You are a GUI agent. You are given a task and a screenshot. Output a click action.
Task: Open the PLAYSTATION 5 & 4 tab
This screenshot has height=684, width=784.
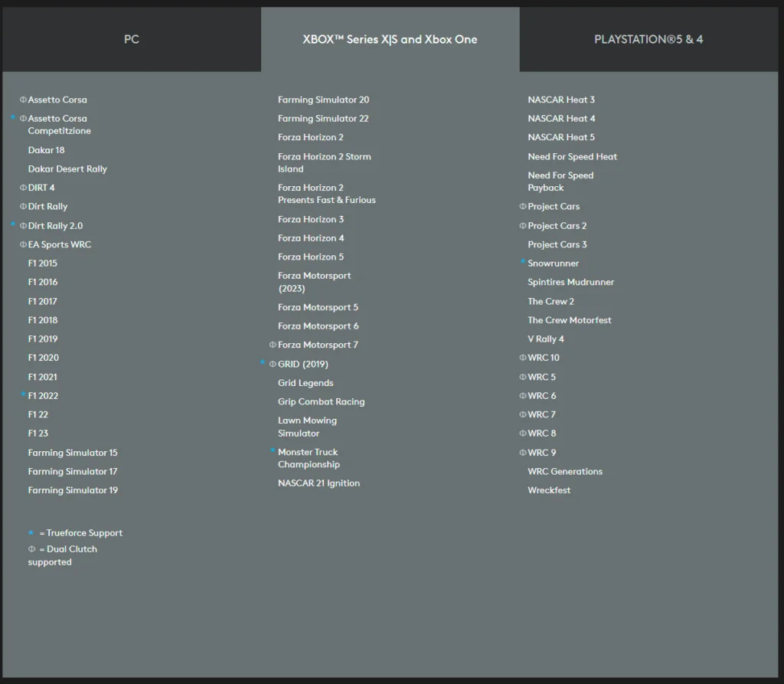[x=648, y=40]
